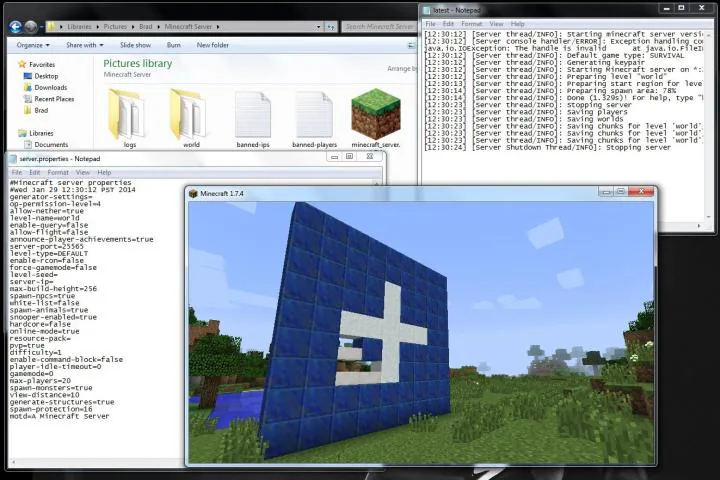This screenshot has height=480, width=720.
Task: Click the Explorer back arrow button
Action: point(15,27)
